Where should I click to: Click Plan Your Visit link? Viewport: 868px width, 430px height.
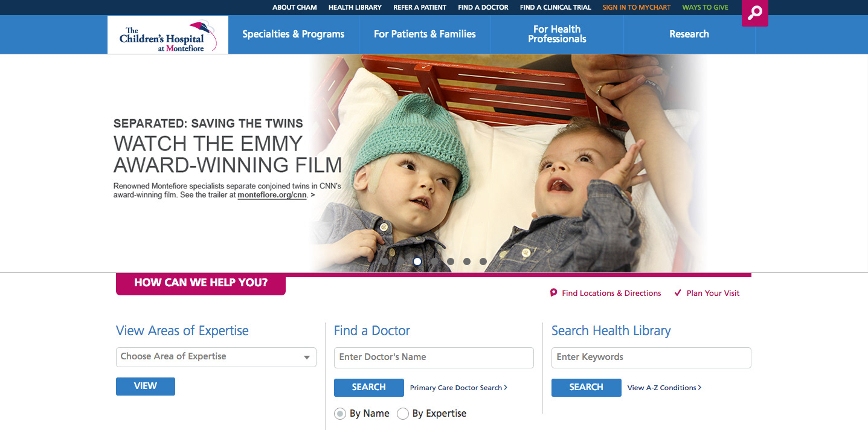713,293
